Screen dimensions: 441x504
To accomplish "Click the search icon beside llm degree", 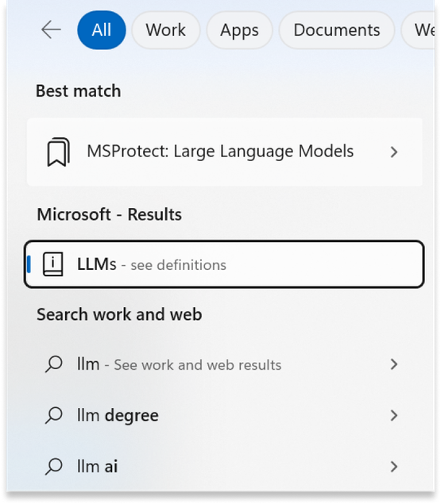I will 54,415.
